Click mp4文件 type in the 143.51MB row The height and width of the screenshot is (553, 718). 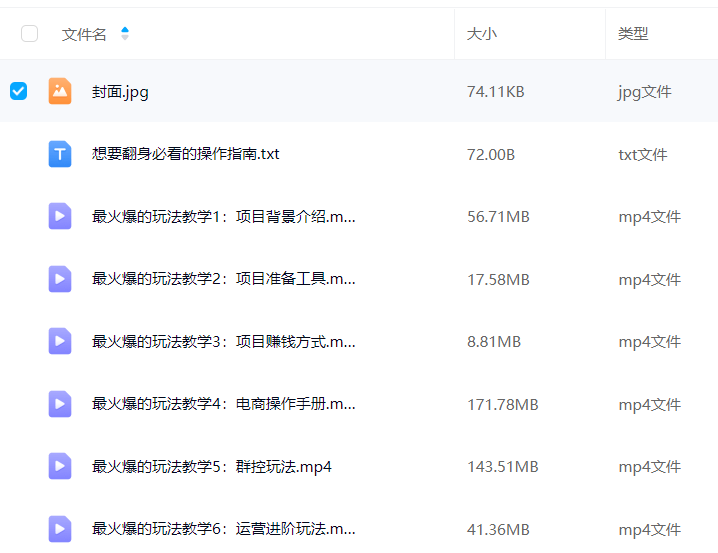[x=649, y=467]
